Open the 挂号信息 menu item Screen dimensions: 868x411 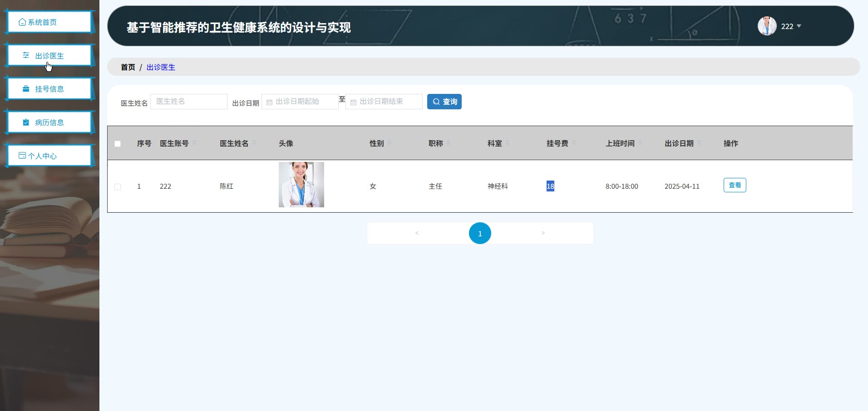click(49, 89)
